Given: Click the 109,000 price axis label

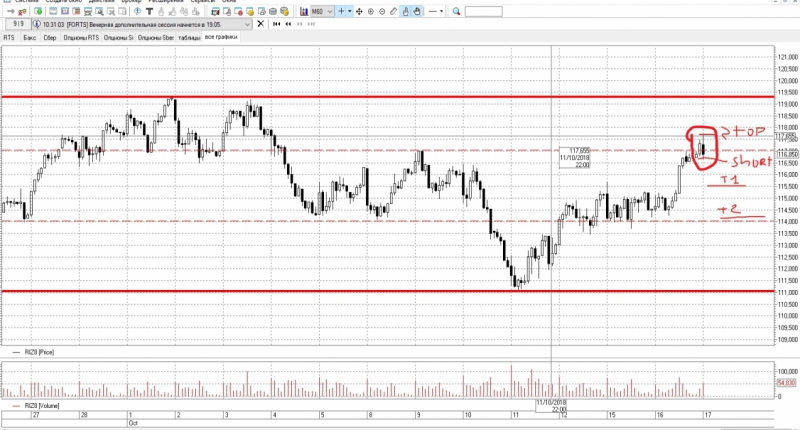Looking at the screenshot, I should pyautogui.click(x=787, y=340).
